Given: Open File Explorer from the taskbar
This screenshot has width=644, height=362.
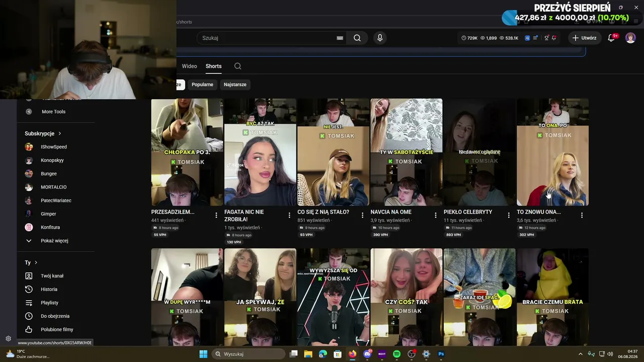Looking at the screenshot, I should tap(308, 354).
